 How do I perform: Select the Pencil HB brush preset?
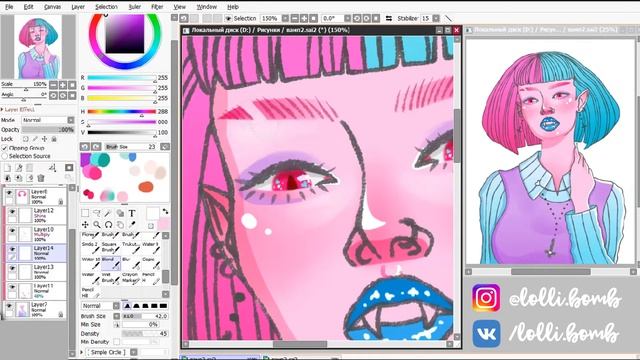(x=91, y=292)
